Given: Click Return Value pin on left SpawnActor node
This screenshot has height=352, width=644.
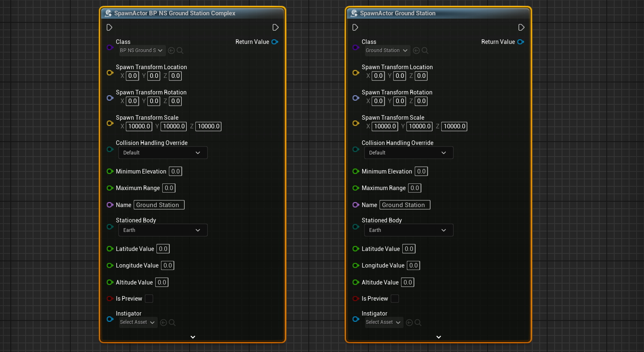Looking at the screenshot, I should coord(275,42).
